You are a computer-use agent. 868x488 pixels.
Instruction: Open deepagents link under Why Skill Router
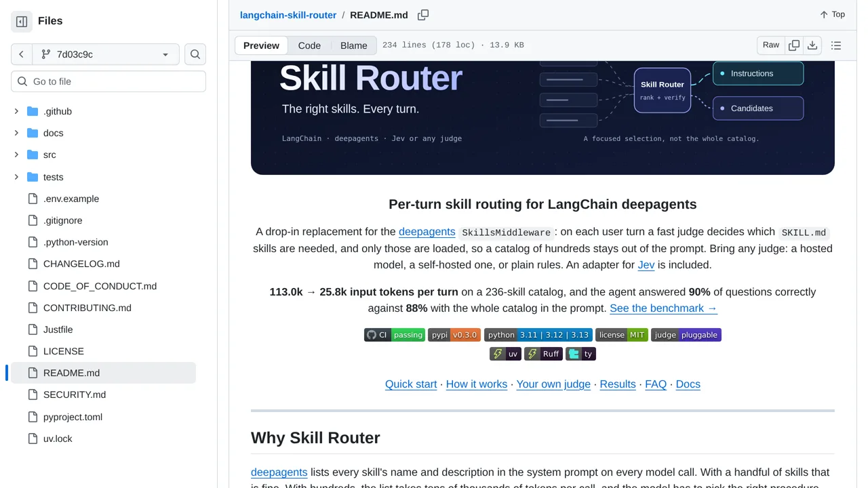[x=279, y=472]
